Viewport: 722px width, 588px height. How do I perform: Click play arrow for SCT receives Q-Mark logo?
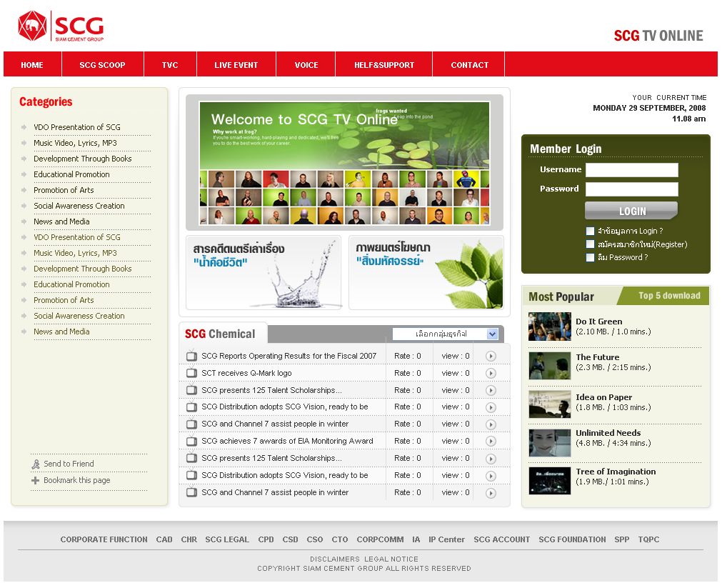tap(491, 373)
